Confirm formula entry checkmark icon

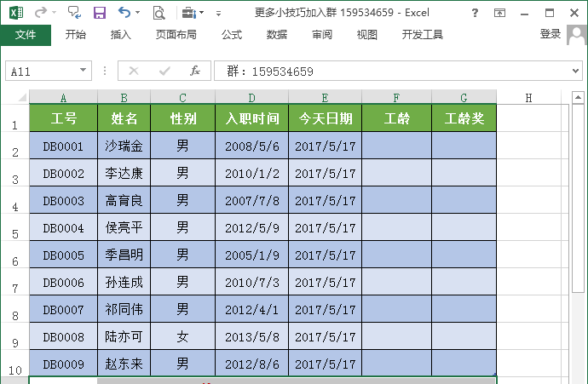tap(164, 71)
